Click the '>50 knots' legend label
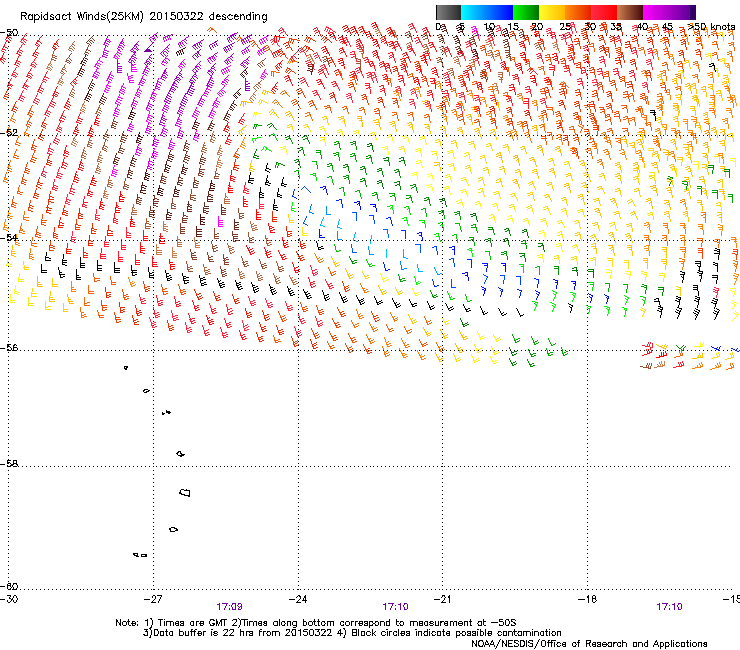 712,27
